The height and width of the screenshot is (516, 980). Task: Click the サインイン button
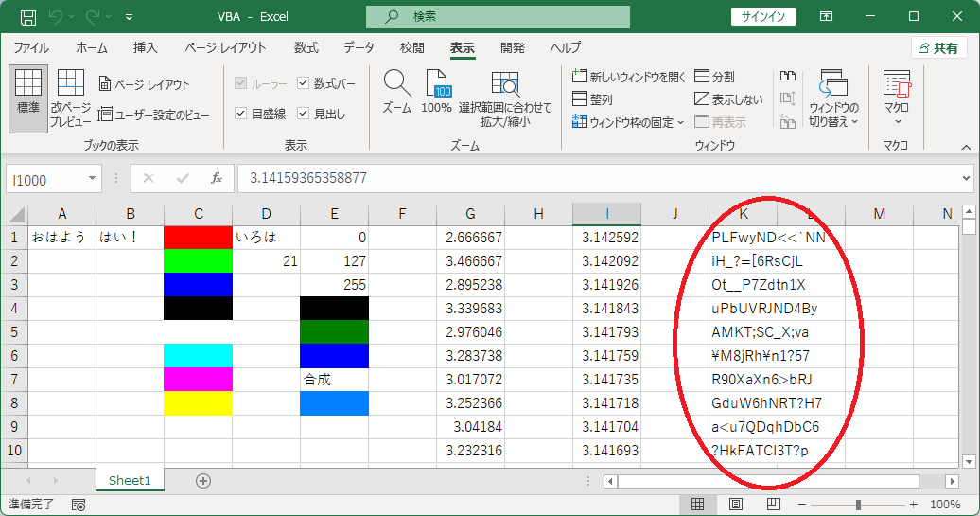click(x=763, y=17)
